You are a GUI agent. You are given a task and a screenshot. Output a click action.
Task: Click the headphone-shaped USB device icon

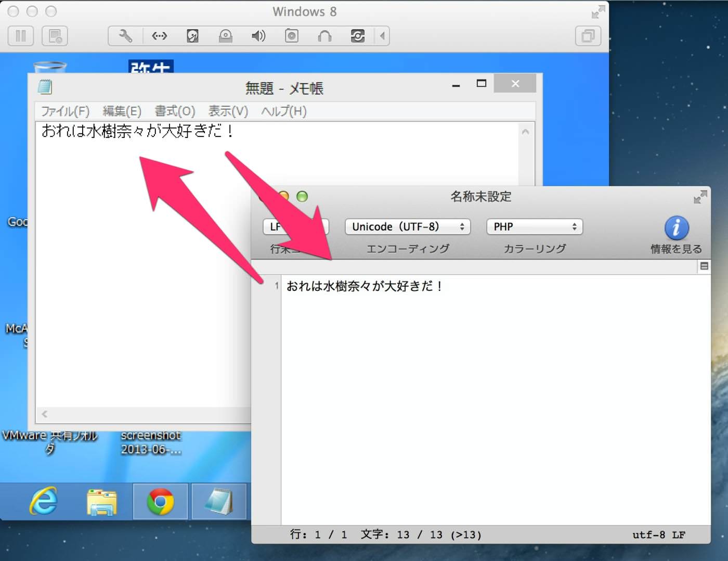pos(324,36)
